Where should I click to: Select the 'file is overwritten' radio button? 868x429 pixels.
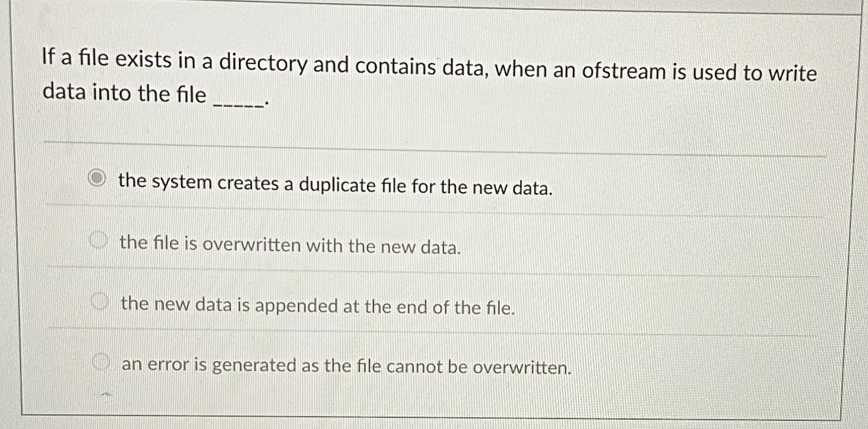99,240
